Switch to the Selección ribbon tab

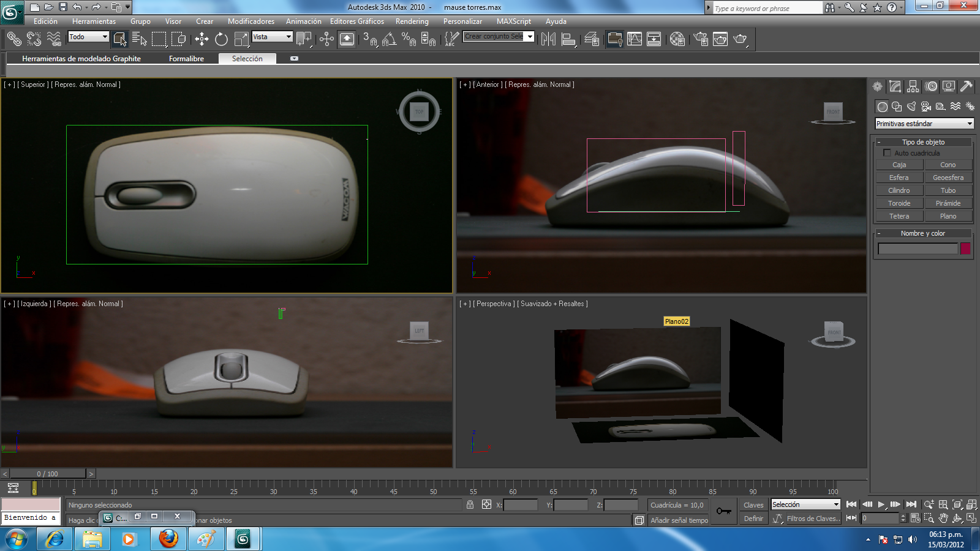pos(247,59)
